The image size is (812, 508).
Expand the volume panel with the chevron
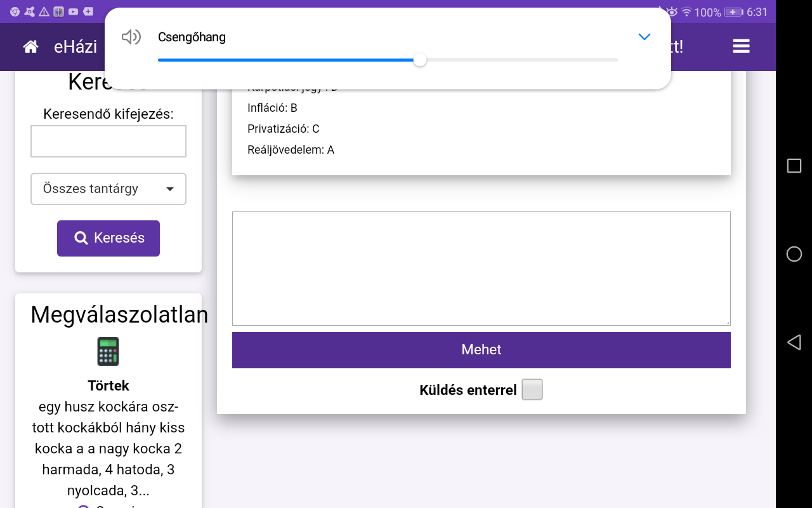645,37
